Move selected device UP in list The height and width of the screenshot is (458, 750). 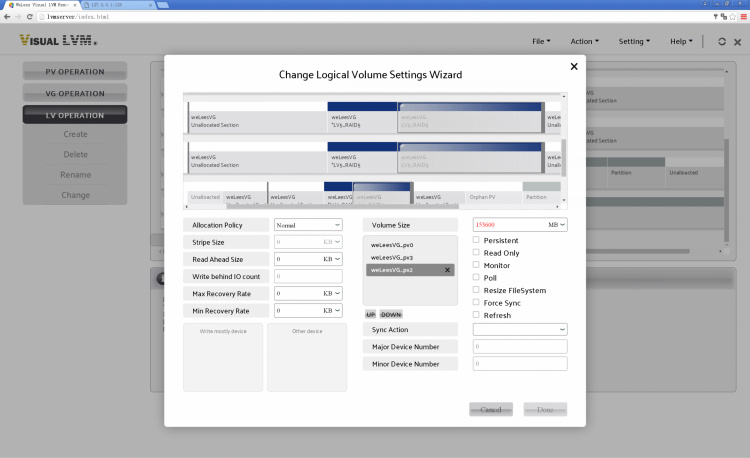coord(370,314)
